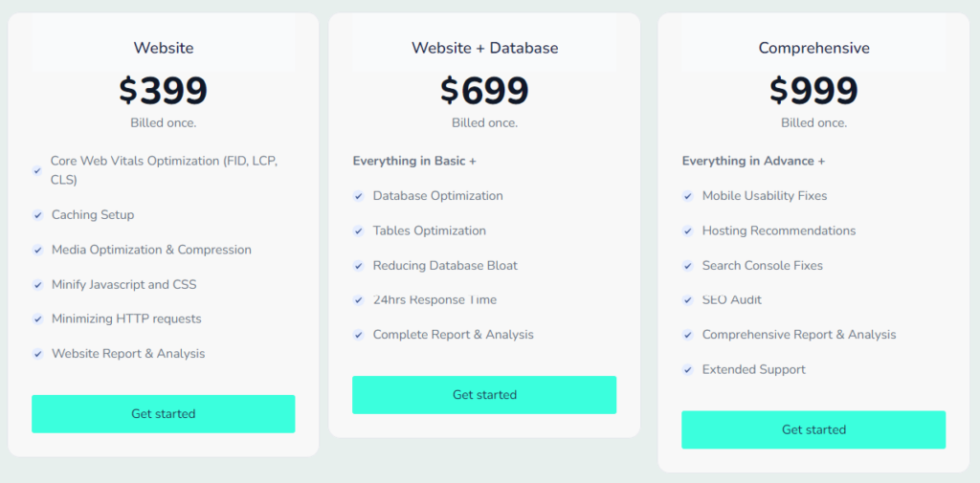Click the Media Optimization & Compression item

(x=151, y=250)
